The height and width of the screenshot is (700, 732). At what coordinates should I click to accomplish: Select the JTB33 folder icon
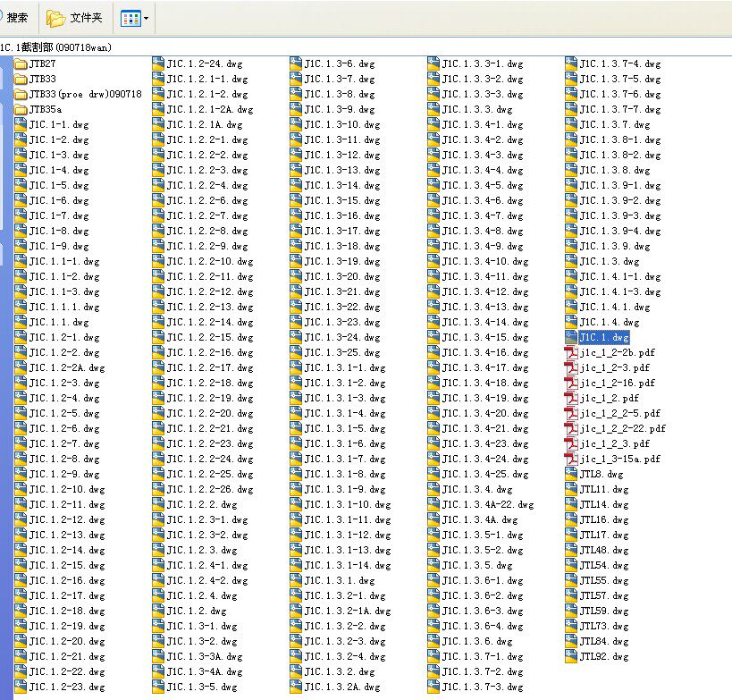[20, 79]
